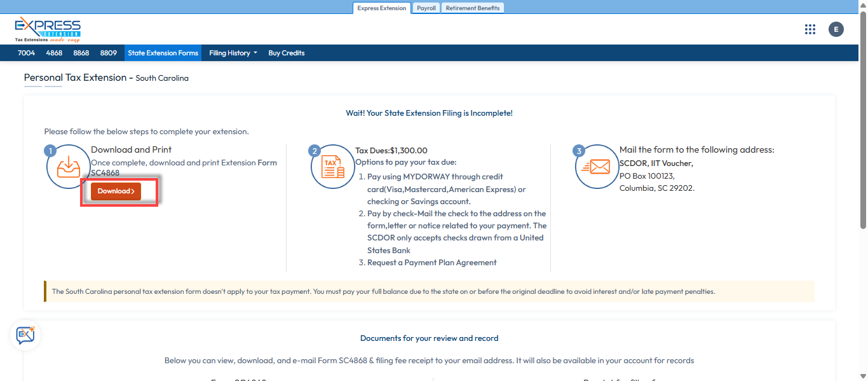This screenshot has width=868, height=381.
Task: Click the vertical scrollbar
Action: 863,121
